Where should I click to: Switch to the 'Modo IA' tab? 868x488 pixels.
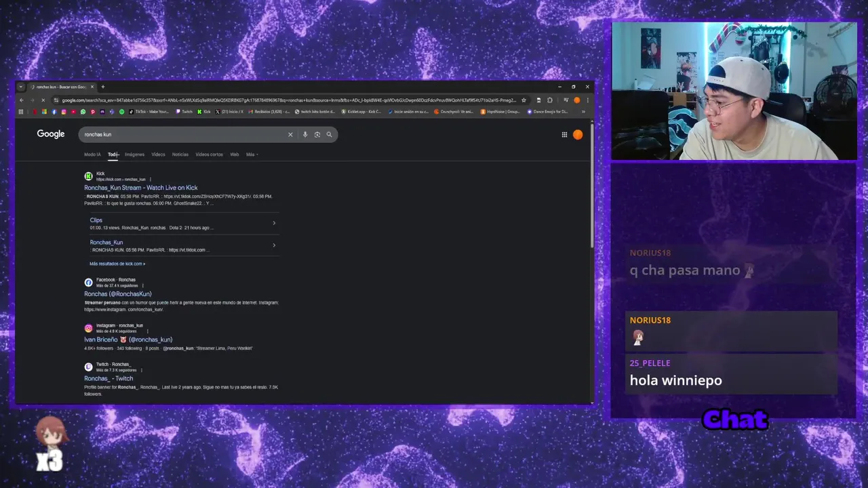tap(92, 155)
